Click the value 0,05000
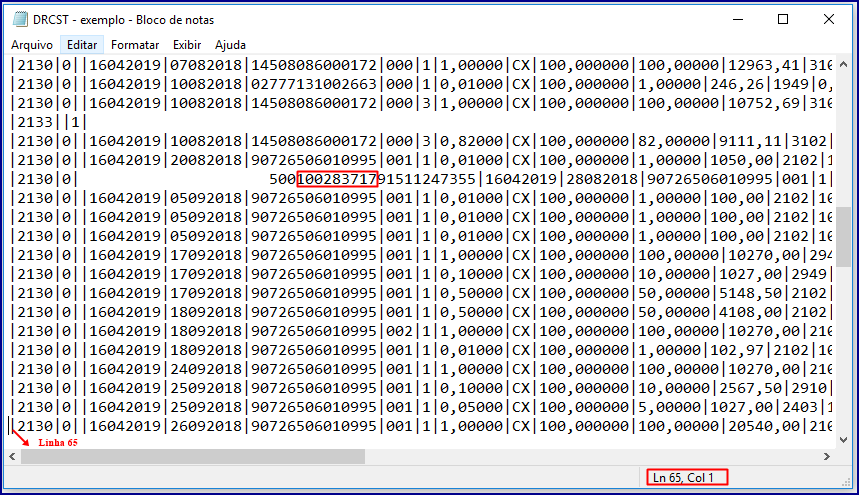Screen dimensions: 859x495 [471, 407]
